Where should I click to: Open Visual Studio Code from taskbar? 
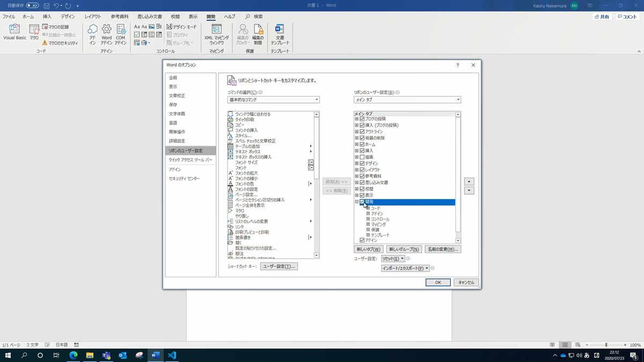(172, 355)
